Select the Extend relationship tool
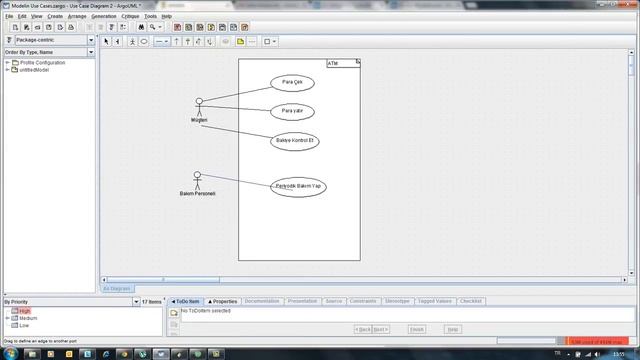This screenshot has width=640, height=360. tap(199, 42)
